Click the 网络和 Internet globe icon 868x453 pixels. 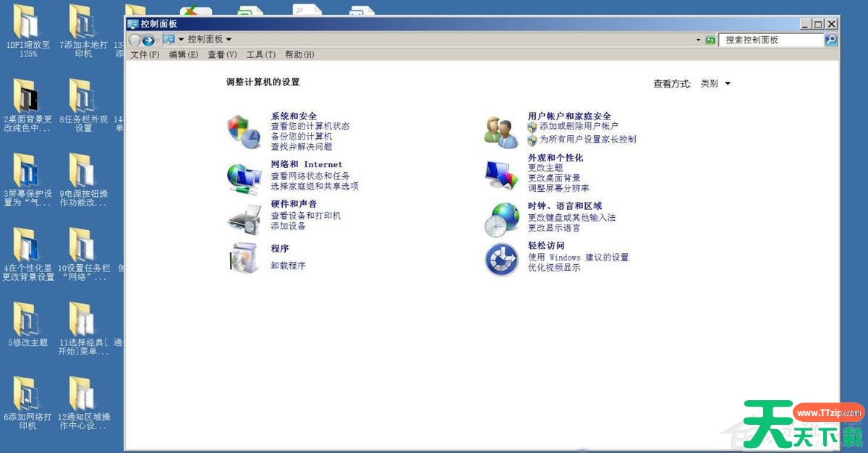pyautogui.click(x=244, y=177)
